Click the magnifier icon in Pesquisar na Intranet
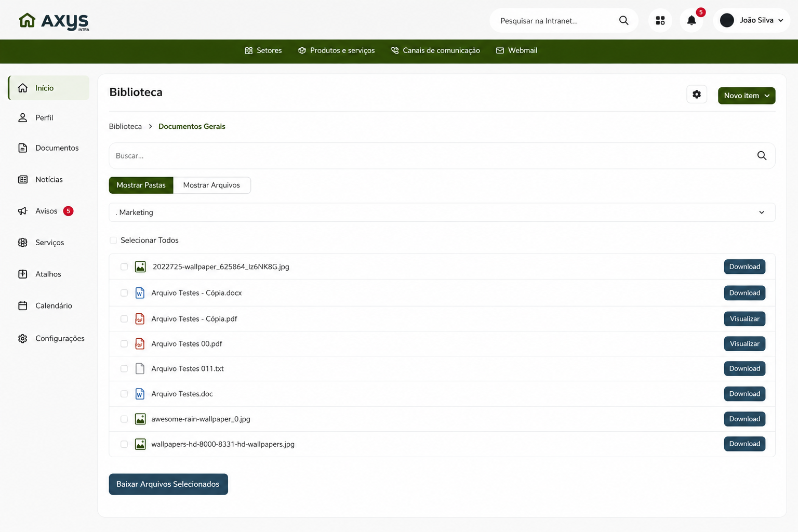The image size is (798, 532). (624, 20)
